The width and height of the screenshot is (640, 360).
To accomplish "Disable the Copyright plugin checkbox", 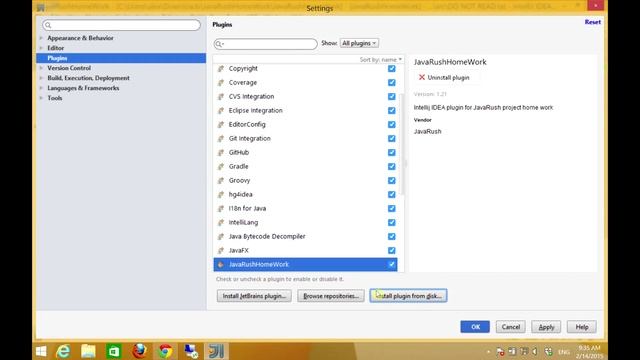I will point(391,69).
